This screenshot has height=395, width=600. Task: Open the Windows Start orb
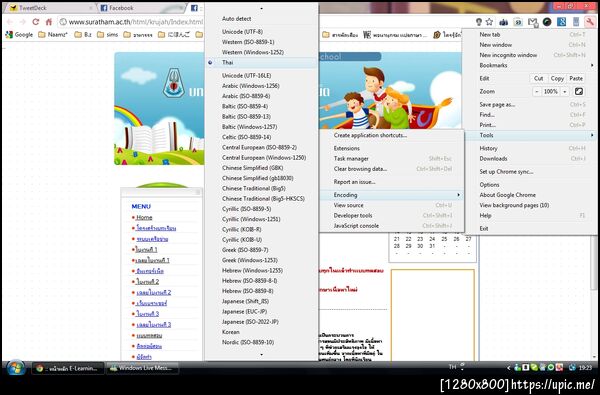pyautogui.click(x=16, y=368)
